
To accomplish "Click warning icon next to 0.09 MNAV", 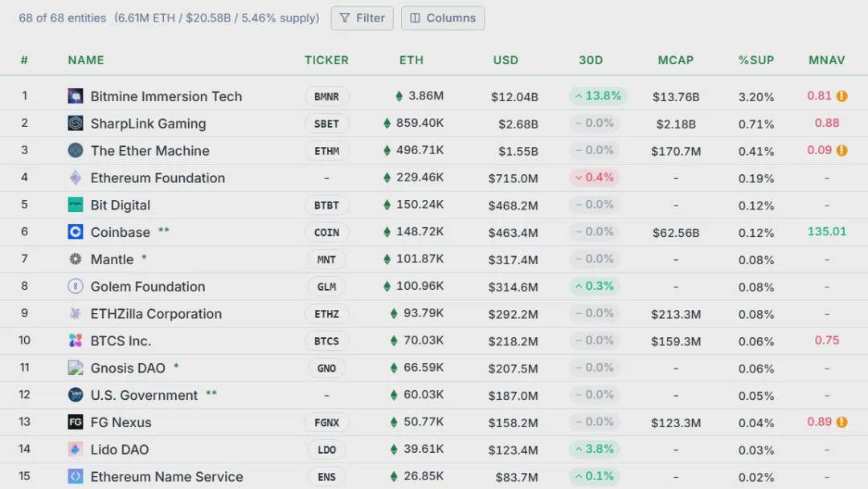I will click(841, 150).
